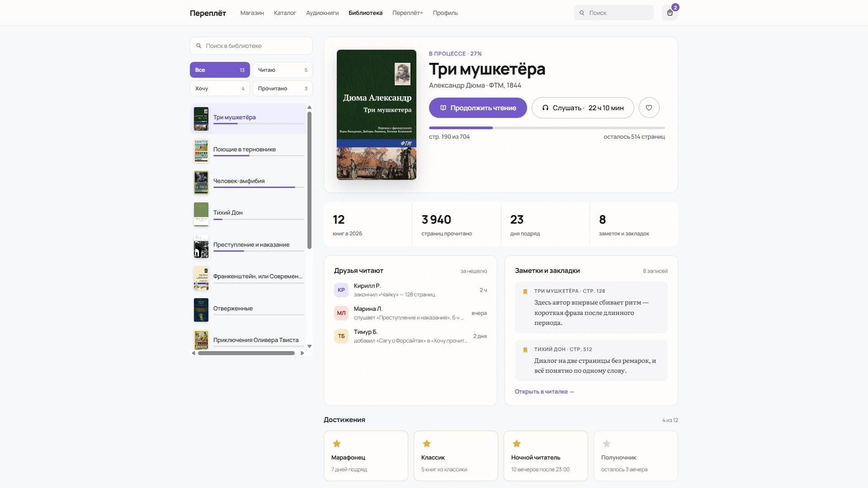Open the Открыть в читалке link
The width and height of the screenshot is (868, 488).
[544, 392]
